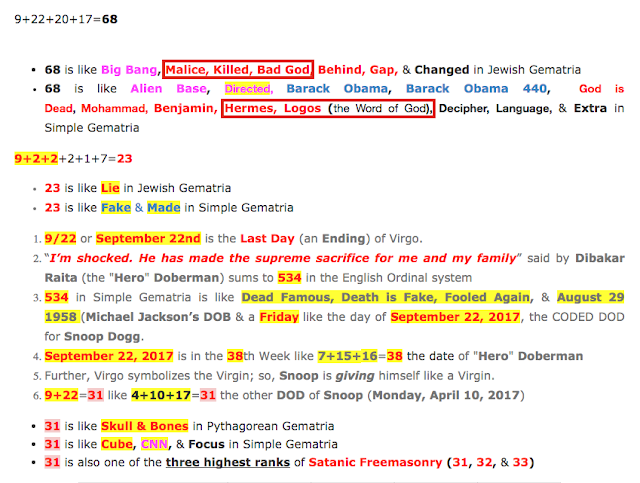Screen dimensions: 640x483
Task: Click the highlighted text "Dead Famous"
Action: pos(288,297)
